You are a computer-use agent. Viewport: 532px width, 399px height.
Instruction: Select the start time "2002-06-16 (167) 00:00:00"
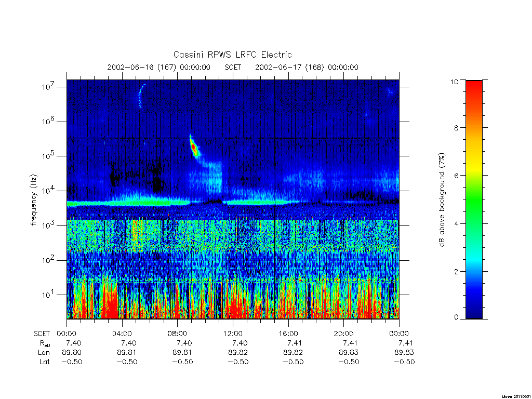[159, 67]
